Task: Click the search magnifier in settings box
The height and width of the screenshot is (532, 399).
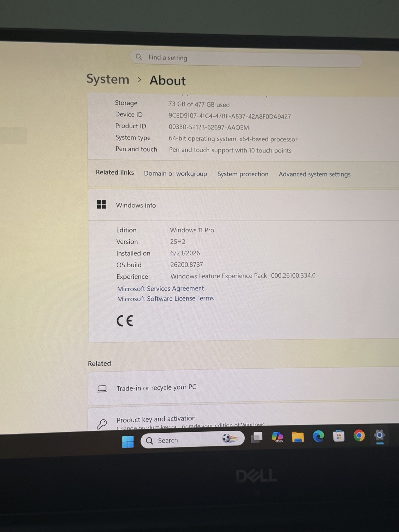Action: [139, 57]
